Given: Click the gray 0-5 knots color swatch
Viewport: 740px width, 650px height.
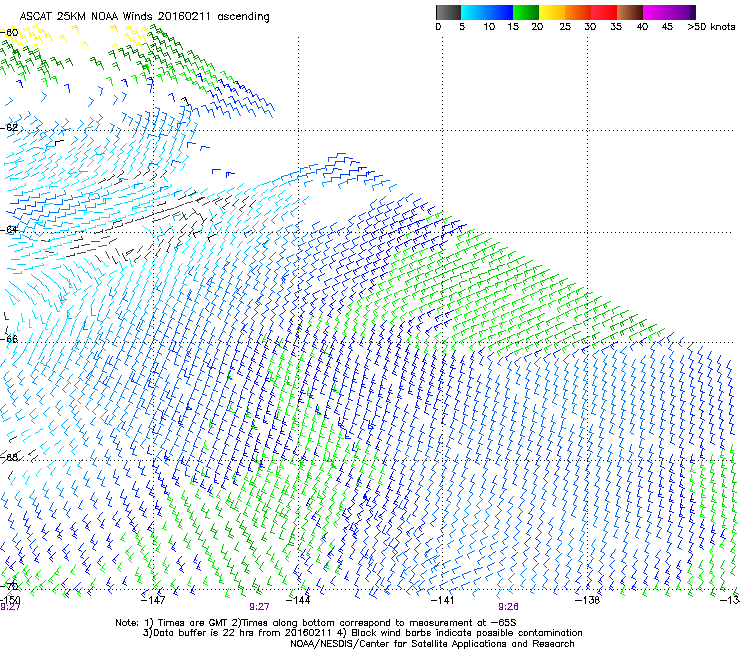Looking at the screenshot, I should click(x=448, y=12).
